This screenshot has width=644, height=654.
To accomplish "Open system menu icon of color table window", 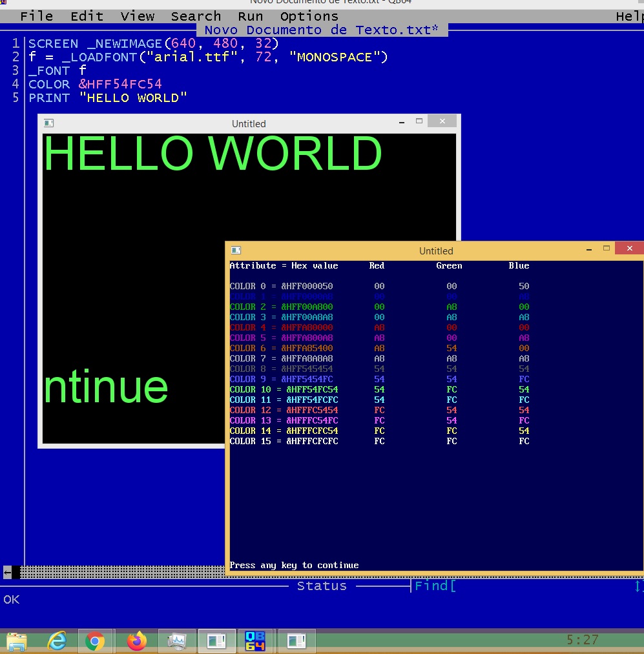I will (236, 250).
